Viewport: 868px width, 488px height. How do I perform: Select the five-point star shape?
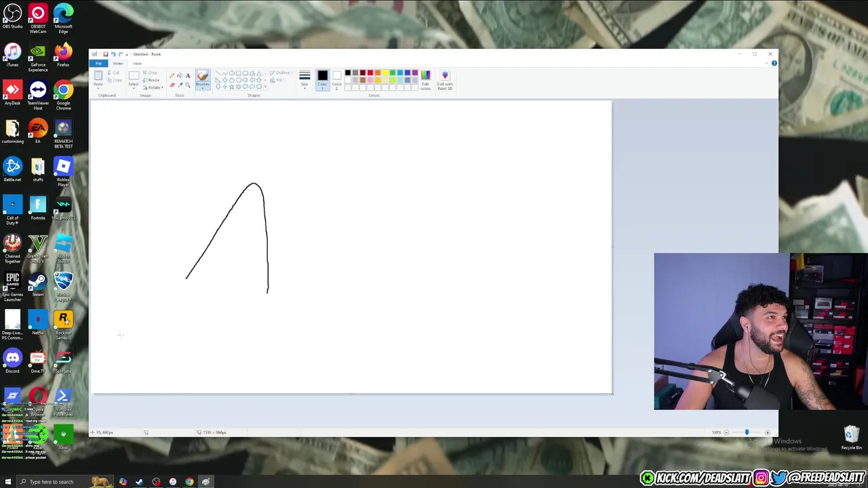[x=232, y=87]
